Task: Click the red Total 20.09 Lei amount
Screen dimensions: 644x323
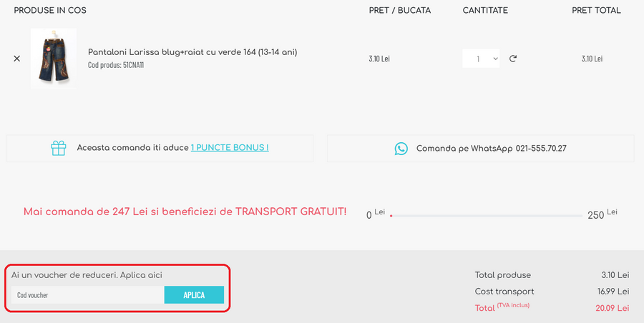Action: pyautogui.click(x=612, y=308)
